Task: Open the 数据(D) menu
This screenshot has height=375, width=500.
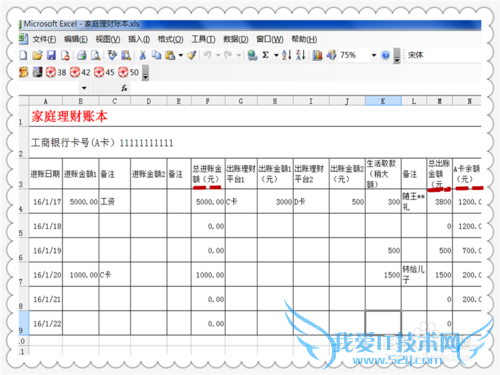Action: coord(236,39)
